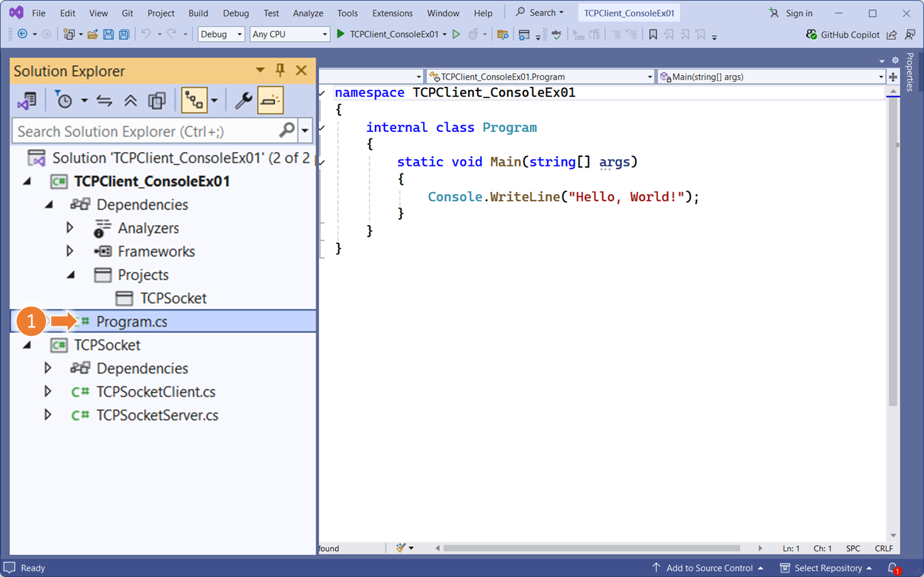The width and height of the screenshot is (924, 577).
Task: Click the browser window toolbar icon
Action: 524,35
